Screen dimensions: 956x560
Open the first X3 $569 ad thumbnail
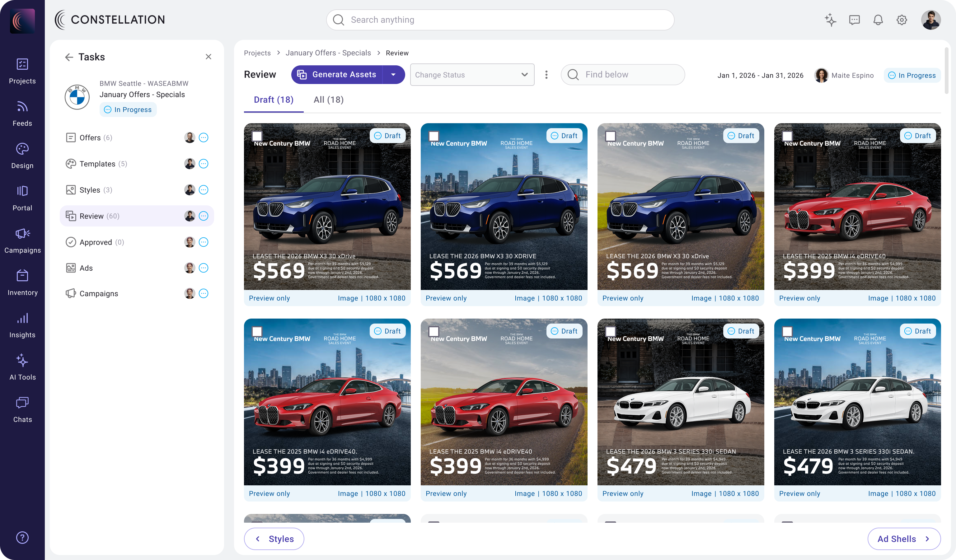coord(327,207)
